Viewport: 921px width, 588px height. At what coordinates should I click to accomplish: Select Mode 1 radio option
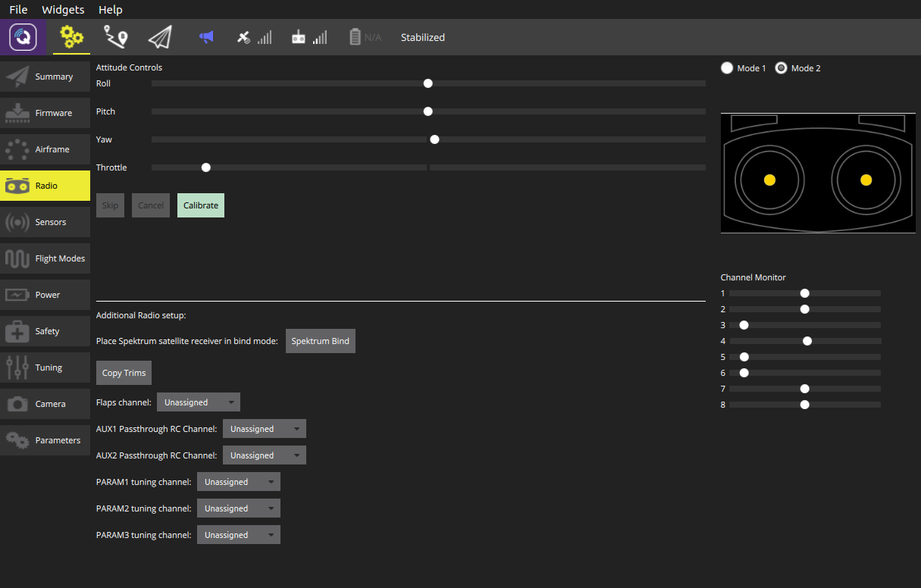[728, 68]
